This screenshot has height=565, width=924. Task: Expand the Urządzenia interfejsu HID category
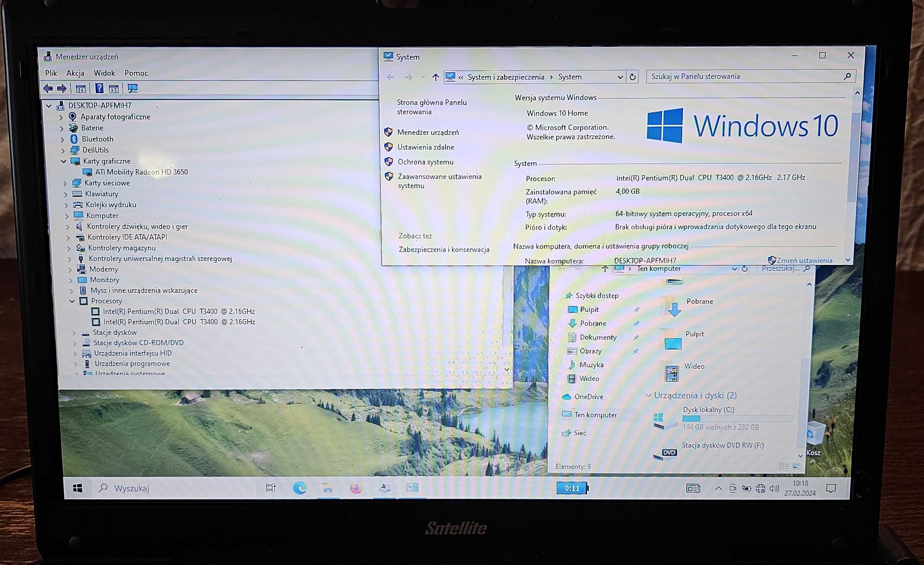75,354
